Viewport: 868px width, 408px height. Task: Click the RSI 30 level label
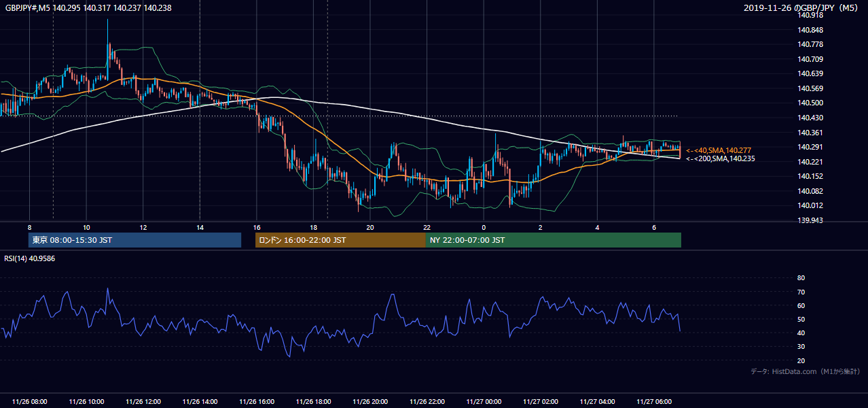pyautogui.click(x=801, y=347)
